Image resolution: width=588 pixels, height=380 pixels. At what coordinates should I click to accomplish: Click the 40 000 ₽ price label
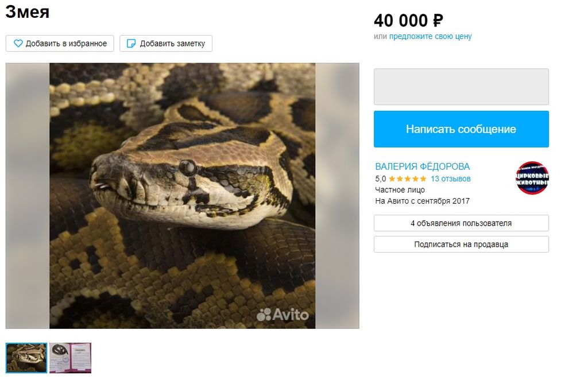tap(408, 21)
